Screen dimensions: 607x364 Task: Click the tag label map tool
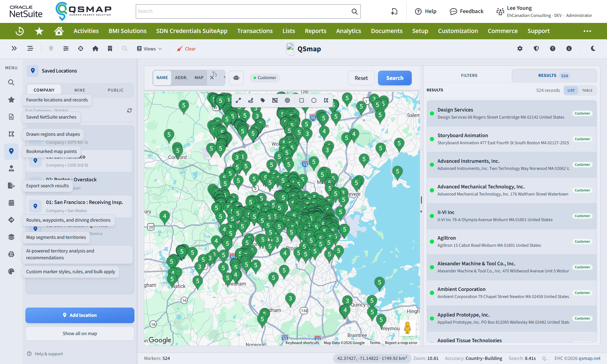pyautogui.click(x=263, y=100)
